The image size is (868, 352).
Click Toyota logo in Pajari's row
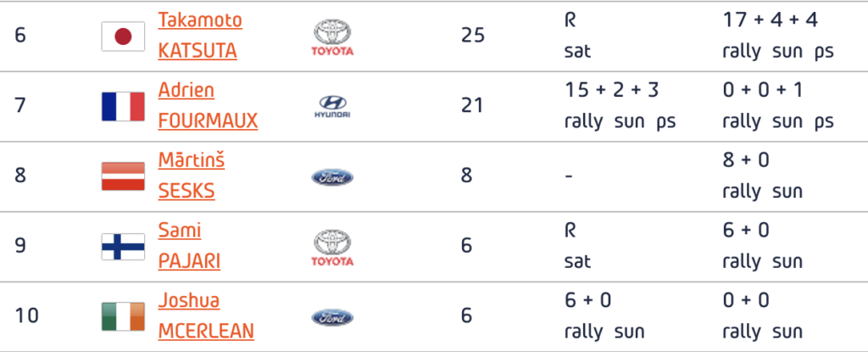[x=332, y=247]
